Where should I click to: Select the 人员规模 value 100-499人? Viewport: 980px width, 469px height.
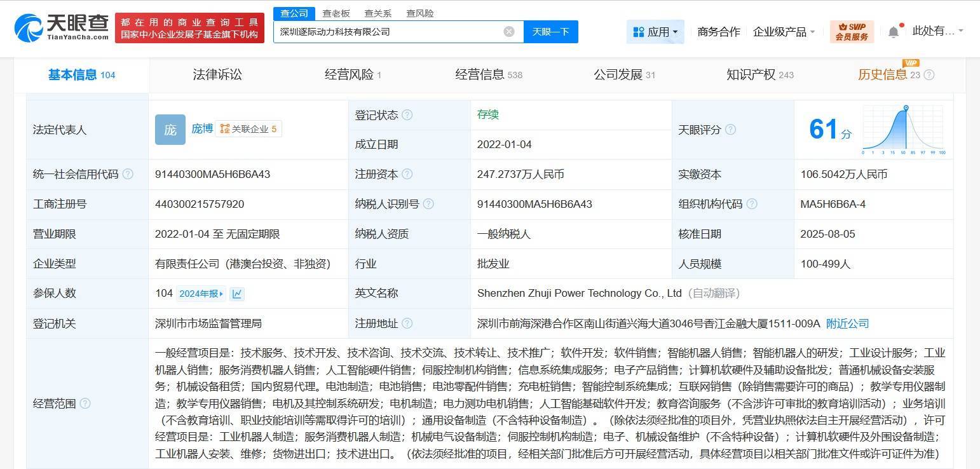point(826,264)
